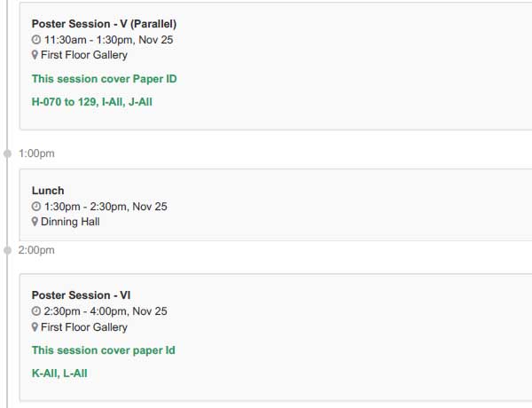Open Poster Session - V (Parallel) title

(x=104, y=24)
